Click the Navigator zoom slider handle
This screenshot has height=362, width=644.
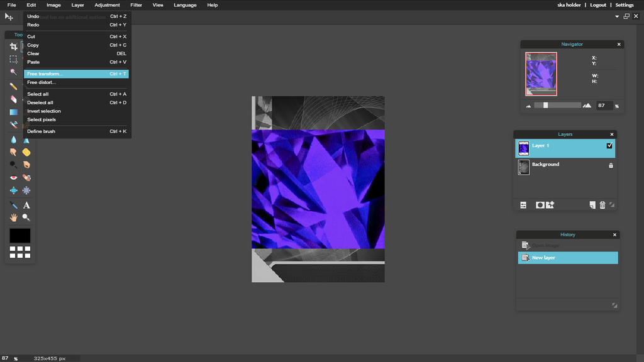pyautogui.click(x=545, y=106)
